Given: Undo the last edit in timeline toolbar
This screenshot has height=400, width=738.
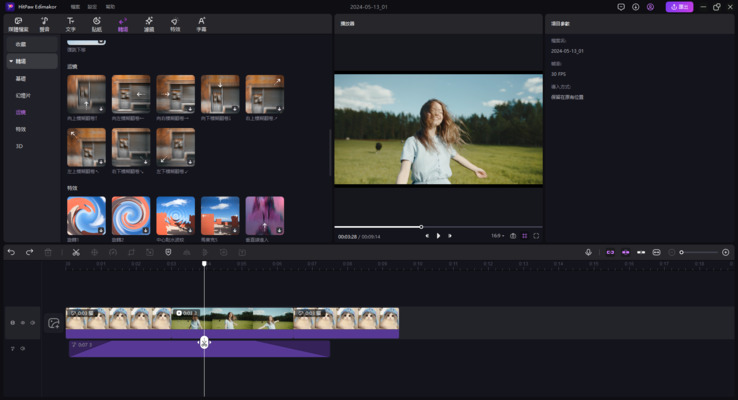Looking at the screenshot, I should pyautogui.click(x=11, y=252).
